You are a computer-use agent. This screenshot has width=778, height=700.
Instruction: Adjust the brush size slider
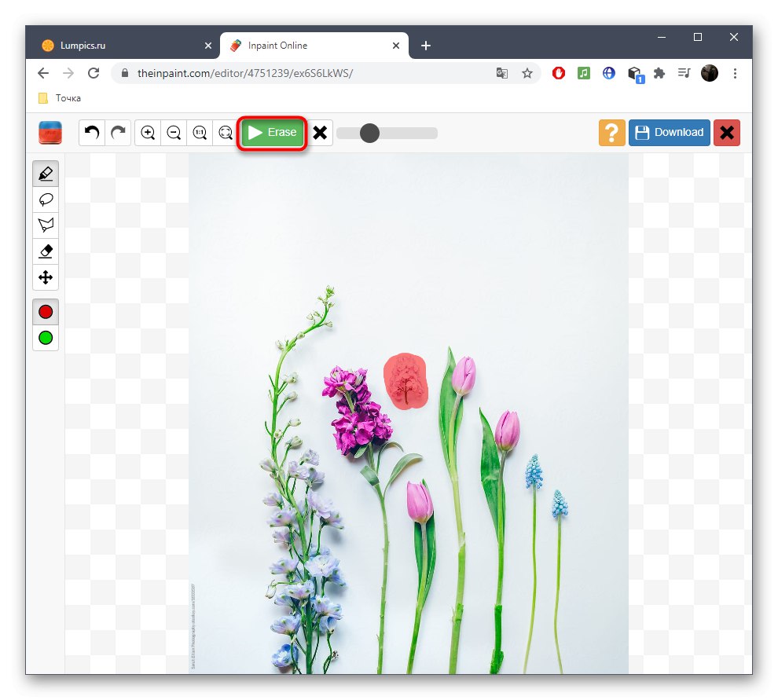[x=370, y=133]
